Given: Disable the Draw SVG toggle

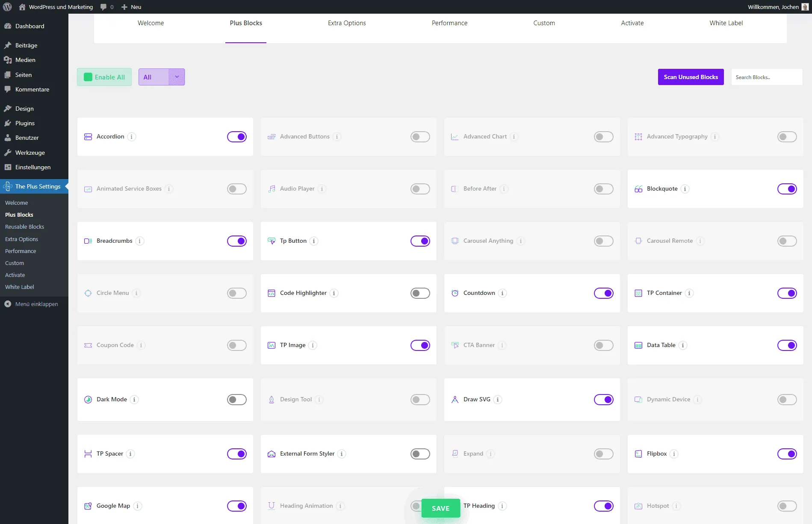Looking at the screenshot, I should click(x=604, y=400).
